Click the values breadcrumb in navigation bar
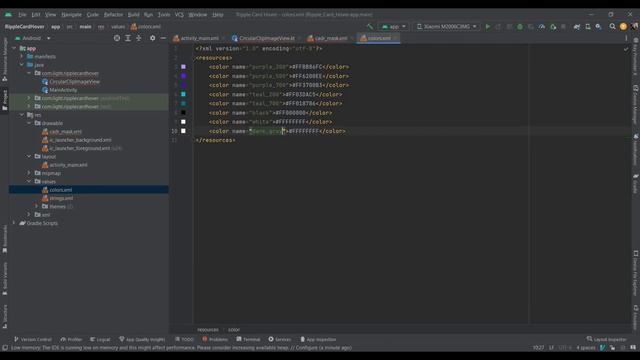640x360 pixels. (x=118, y=27)
